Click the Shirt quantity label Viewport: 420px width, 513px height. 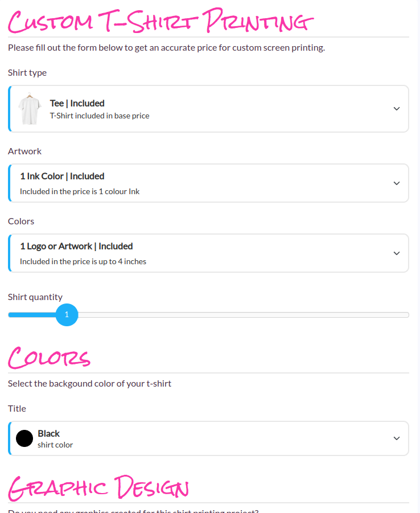(35, 297)
